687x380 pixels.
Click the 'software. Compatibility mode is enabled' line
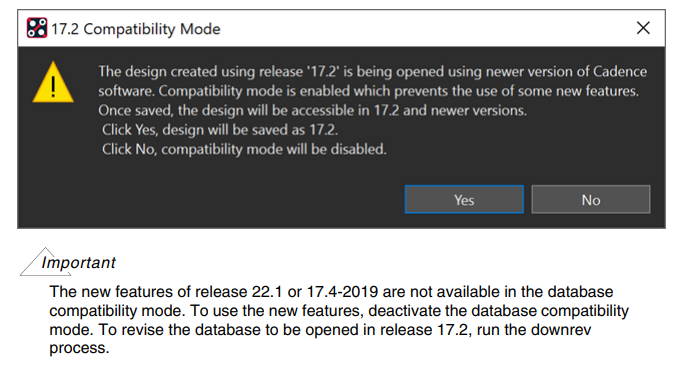tap(368, 91)
